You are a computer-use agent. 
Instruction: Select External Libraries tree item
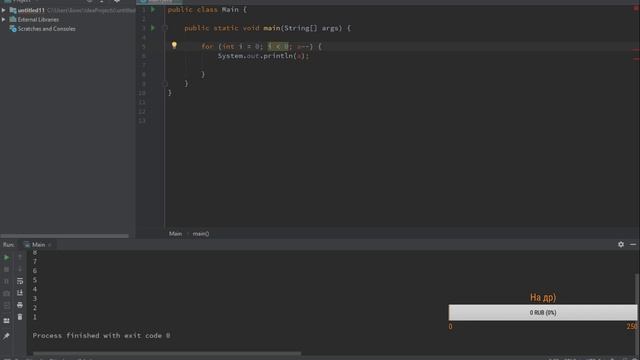tap(38, 19)
